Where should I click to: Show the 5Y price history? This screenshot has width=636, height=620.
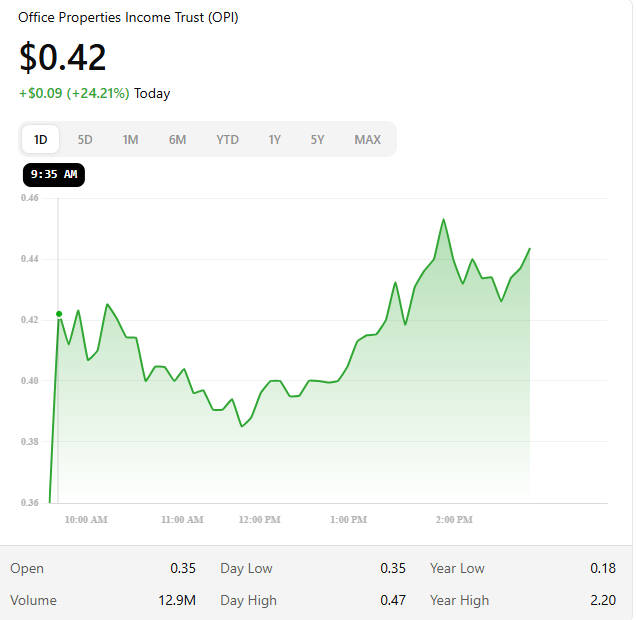(317, 139)
